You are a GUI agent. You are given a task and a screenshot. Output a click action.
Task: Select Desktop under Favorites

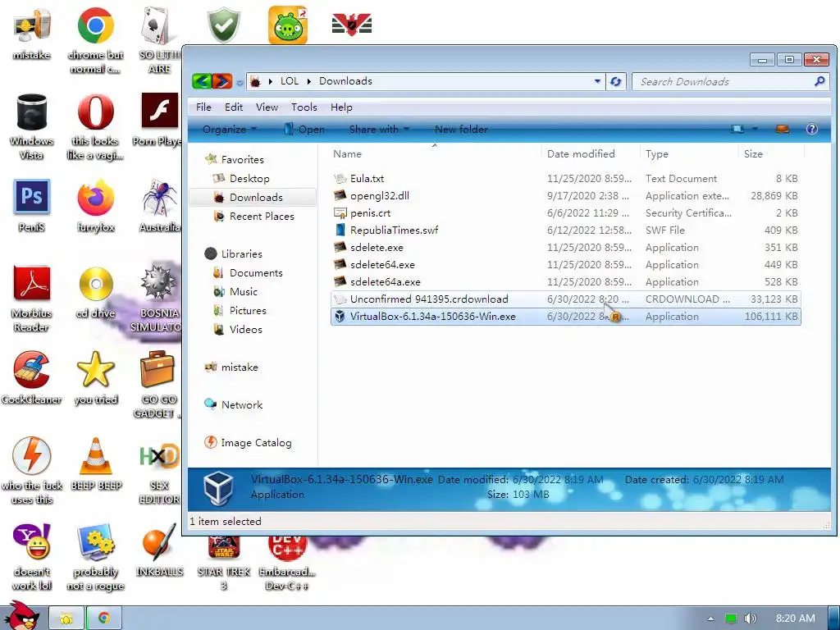pyautogui.click(x=242, y=178)
